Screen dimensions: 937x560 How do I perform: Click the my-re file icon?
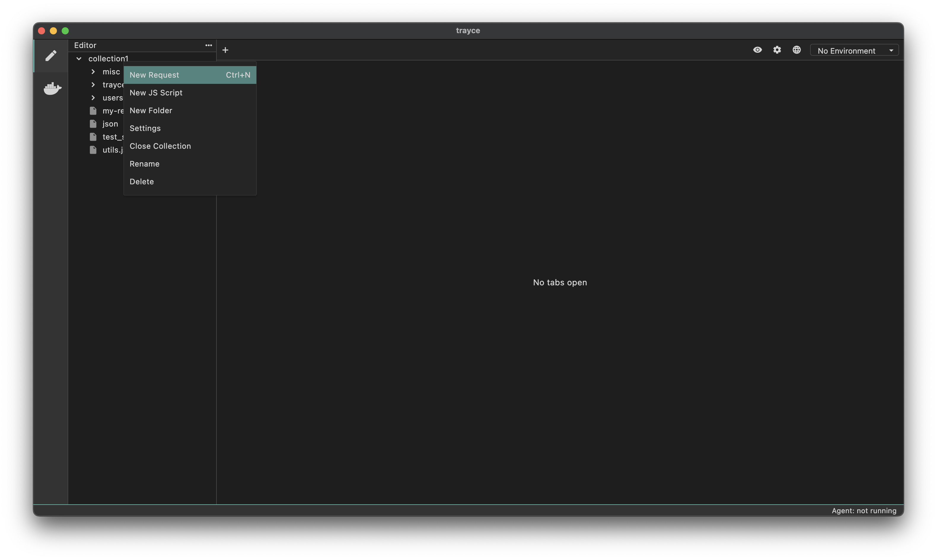point(93,111)
